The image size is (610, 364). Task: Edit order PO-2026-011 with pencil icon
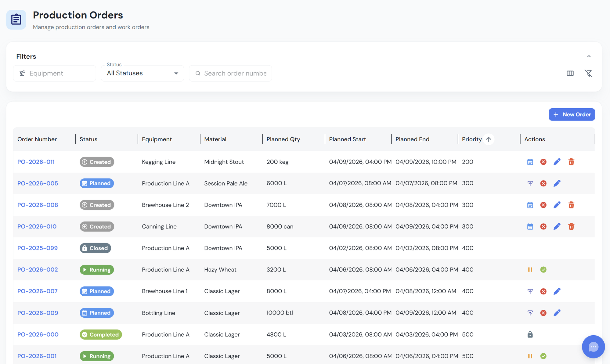pyautogui.click(x=557, y=162)
